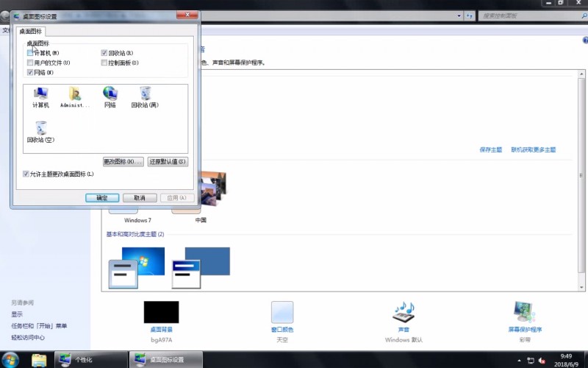The width and height of the screenshot is (588, 368).
Task: Enable the 控制面板 checkbox
Action: tap(104, 63)
